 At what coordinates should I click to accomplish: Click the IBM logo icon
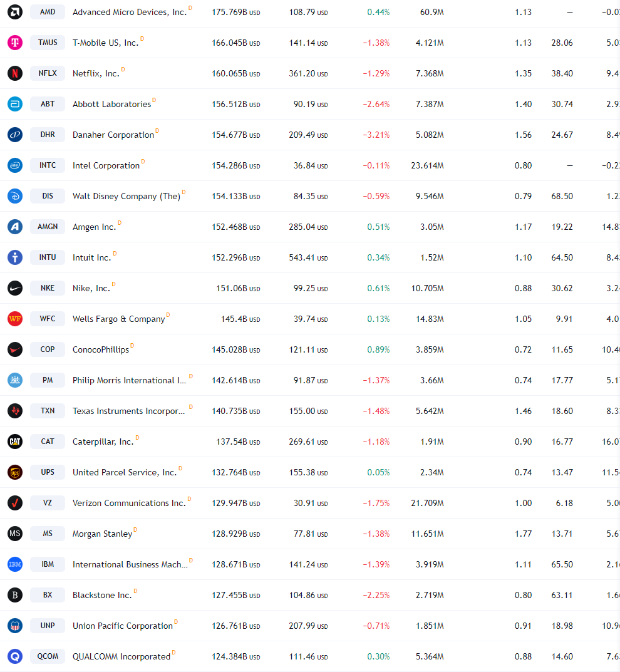tap(15, 564)
